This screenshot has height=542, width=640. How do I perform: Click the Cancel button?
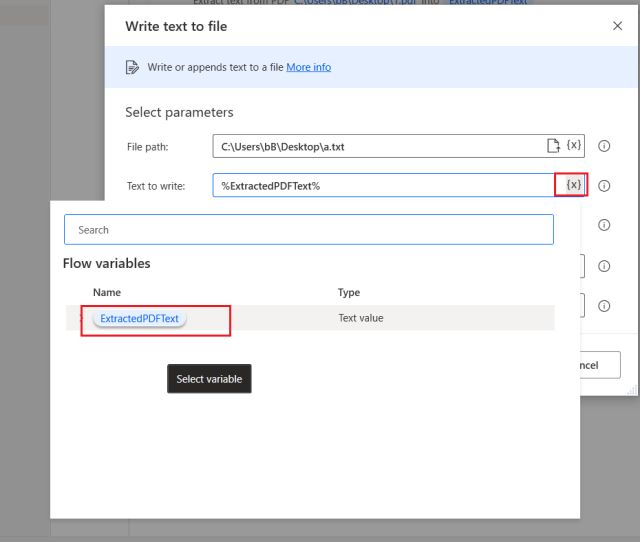click(x=600, y=365)
